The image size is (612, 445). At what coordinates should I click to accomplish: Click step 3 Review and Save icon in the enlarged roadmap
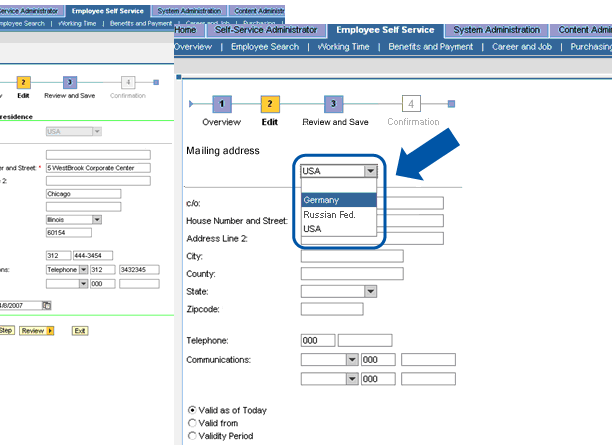pyautogui.click(x=331, y=103)
